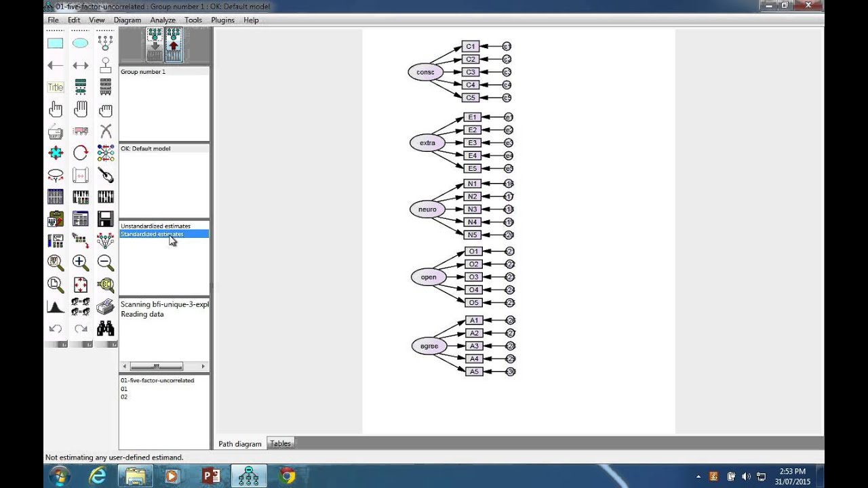
Task: Click the N3 observed variable box
Action: [473, 209]
